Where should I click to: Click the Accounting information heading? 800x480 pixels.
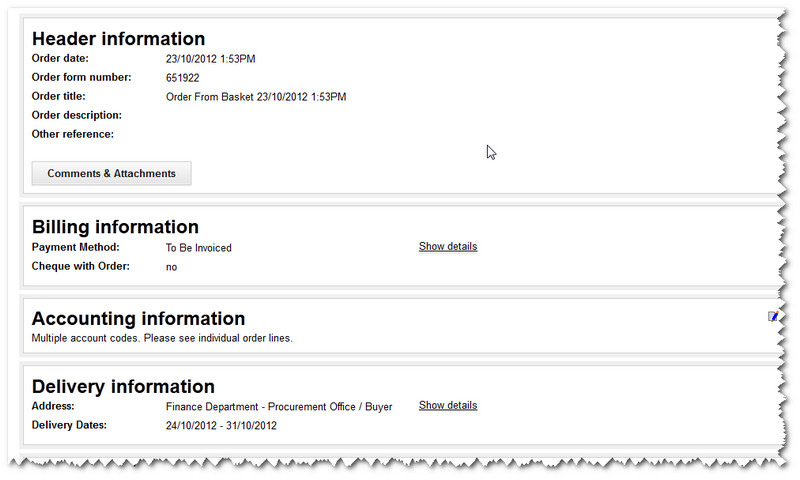click(138, 318)
